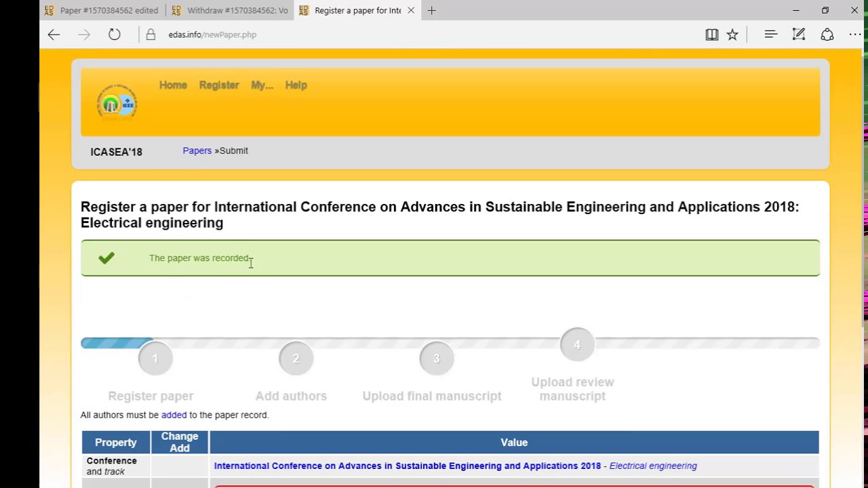The image size is (868, 488).
Task: Click step 1 Register paper circle
Action: 155,359
